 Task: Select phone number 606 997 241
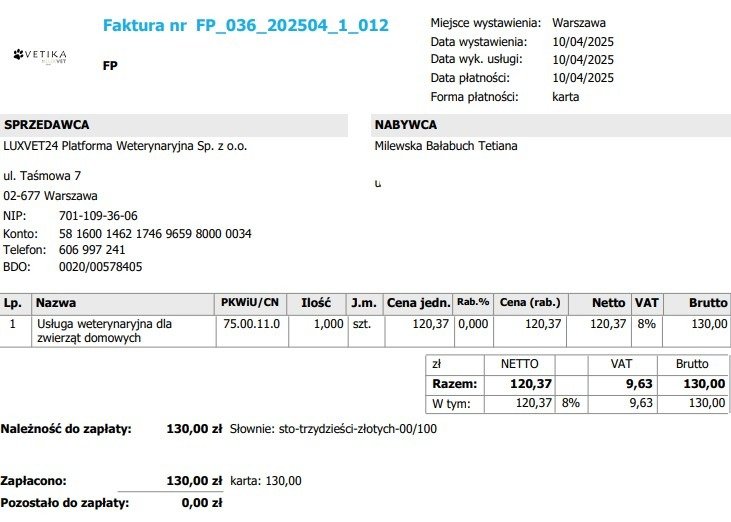(x=92, y=250)
